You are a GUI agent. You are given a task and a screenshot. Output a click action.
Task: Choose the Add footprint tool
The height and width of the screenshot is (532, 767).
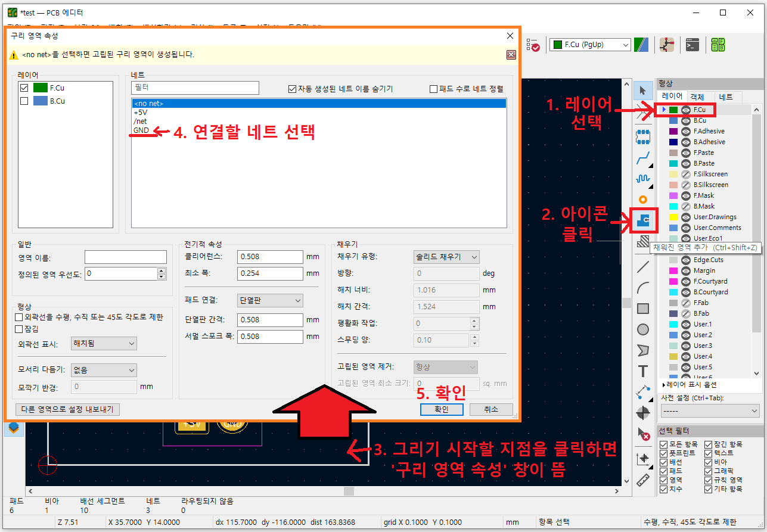coord(642,136)
